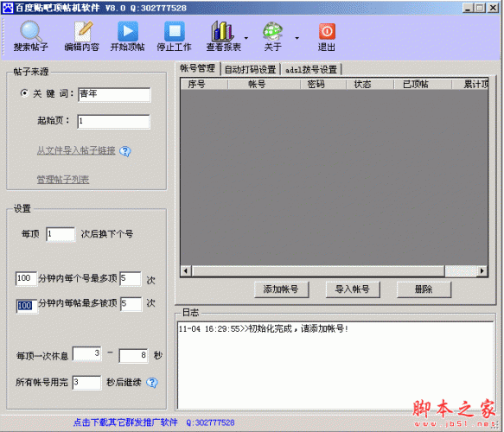The width and height of the screenshot is (504, 432).
Task: Expand the dropdown arrow next to 查看报表
Action: pos(246,38)
